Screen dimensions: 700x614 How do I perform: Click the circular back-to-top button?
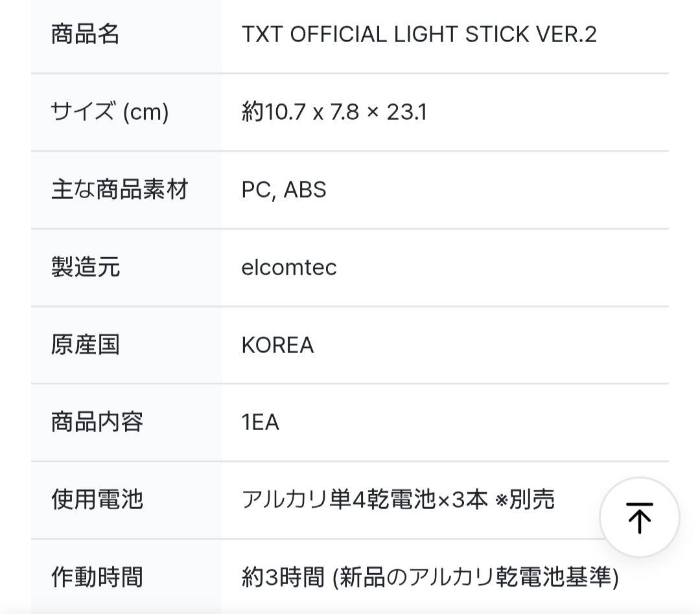pyautogui.click(x=639, y=517)
